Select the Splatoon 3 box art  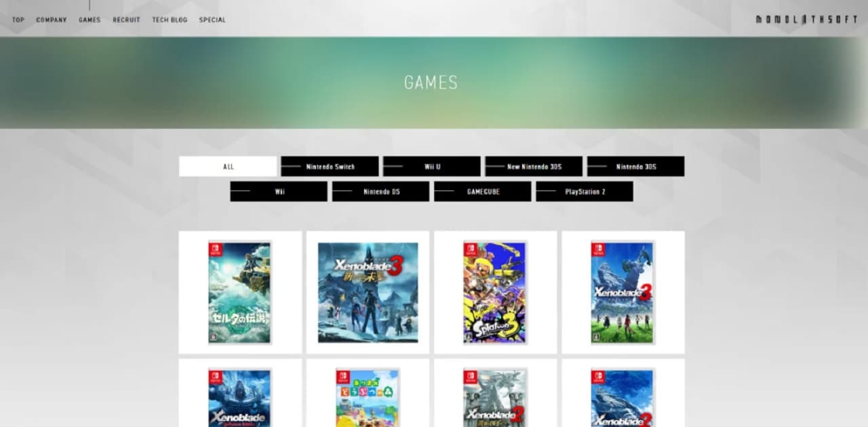pos(495,293)
